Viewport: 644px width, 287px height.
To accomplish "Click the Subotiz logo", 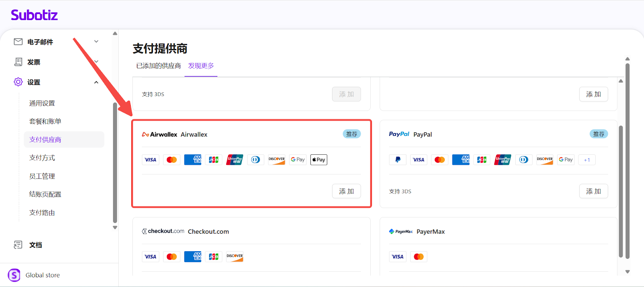I will click(34, 15).
